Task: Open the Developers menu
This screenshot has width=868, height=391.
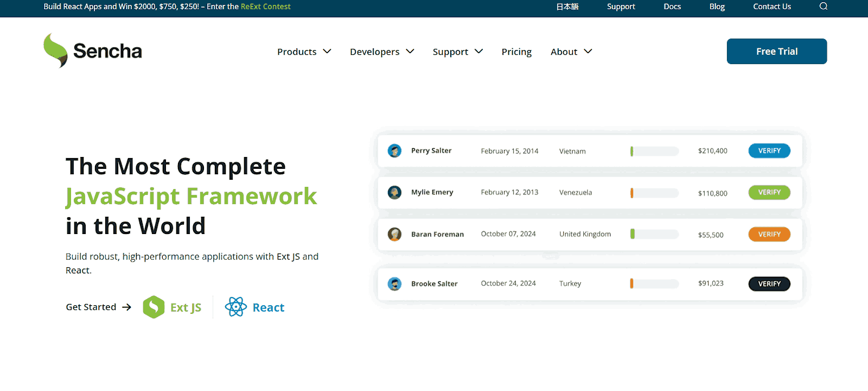Action: tap(375, 52)
